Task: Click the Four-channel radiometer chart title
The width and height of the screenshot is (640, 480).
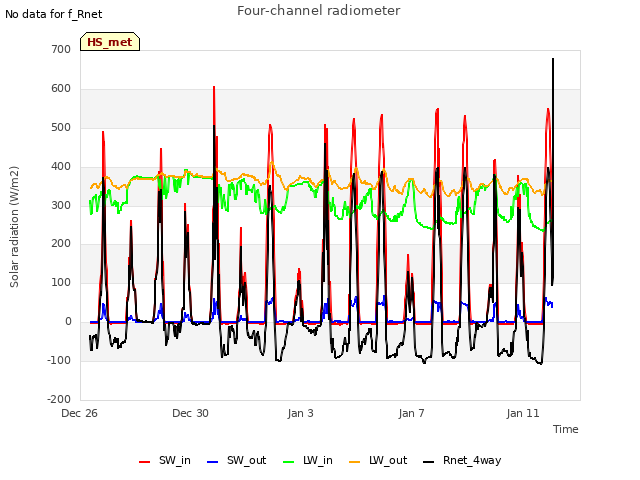Action: pos(318,10)
